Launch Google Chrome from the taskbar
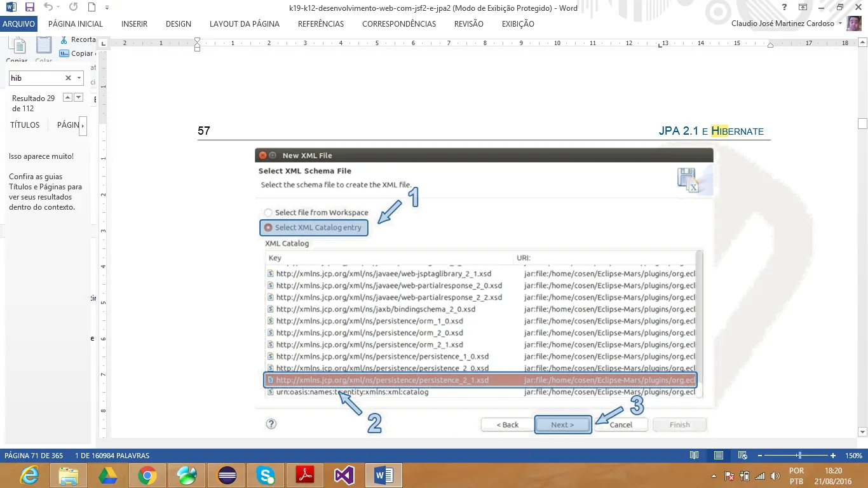This screenshot has width=868, height=488. click(x=147, y=475)
